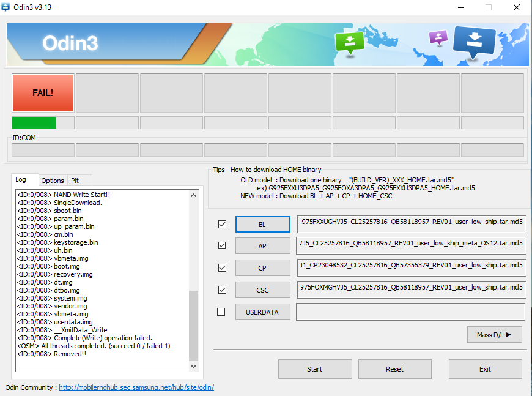Click the USERDATA button
The image size is (532, 396).
point(262,312)
